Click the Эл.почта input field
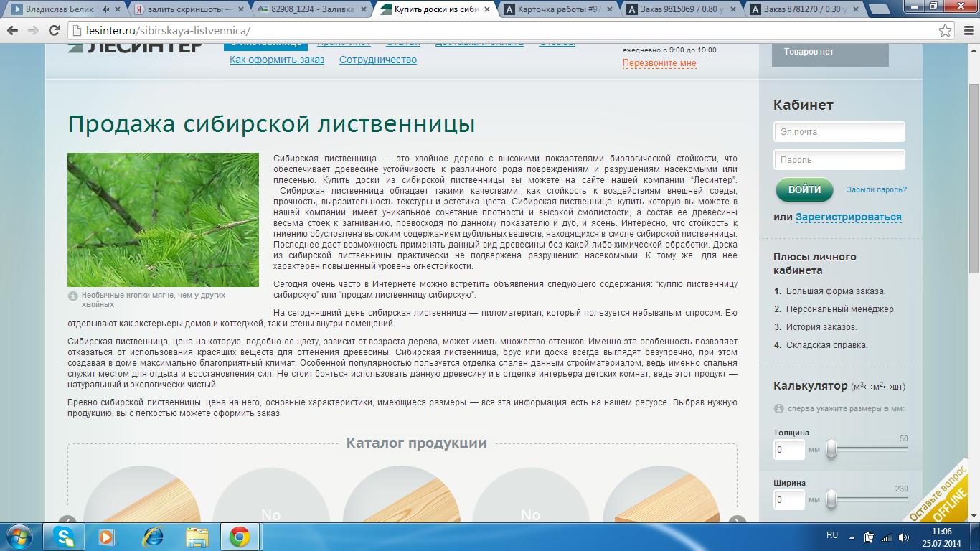This screenshot has width=980, height=551. tap(839, 132)
